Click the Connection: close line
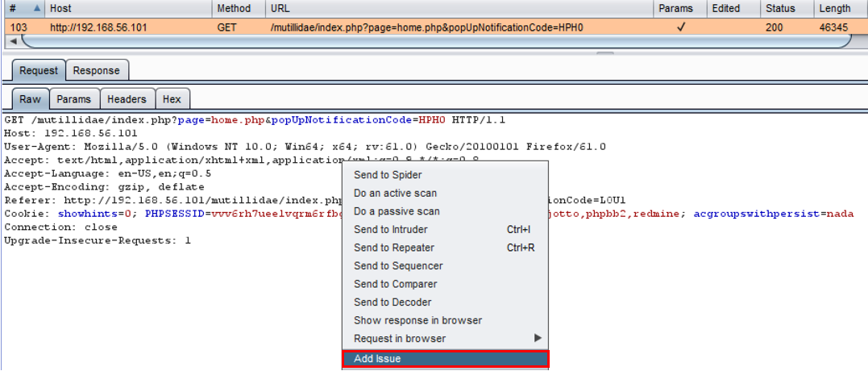 [x=61, y=227]
